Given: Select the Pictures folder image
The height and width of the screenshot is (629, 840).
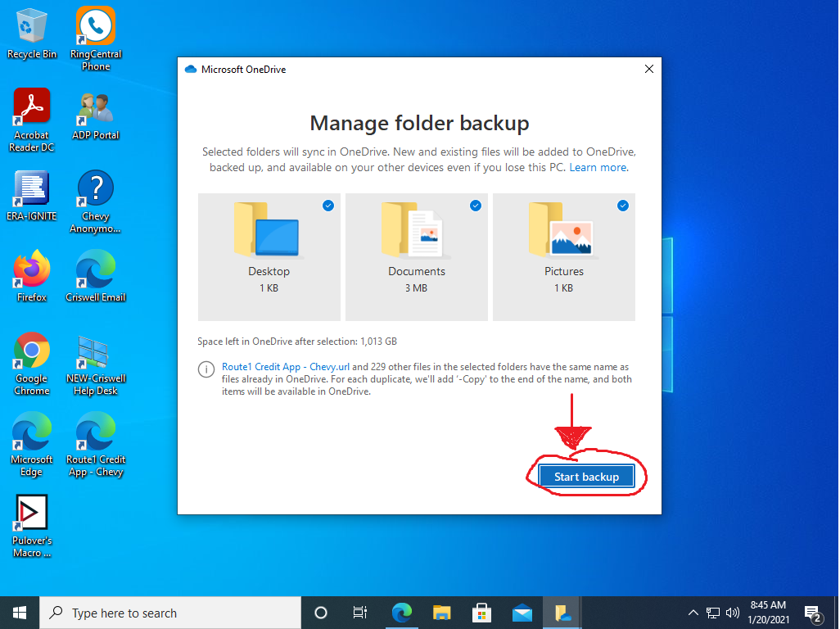Looking at the screenshot, I should [x=562, y=230].
